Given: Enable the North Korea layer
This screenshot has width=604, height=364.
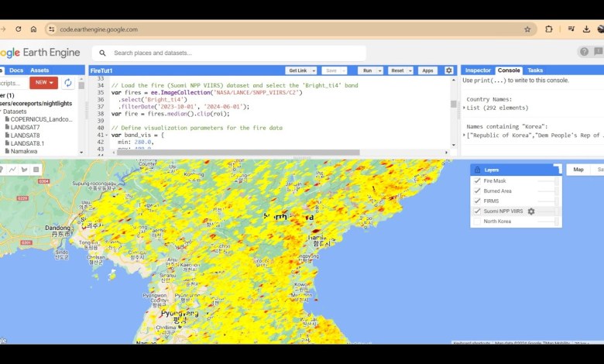Looking at the screenshot, I should click(477, 221).
